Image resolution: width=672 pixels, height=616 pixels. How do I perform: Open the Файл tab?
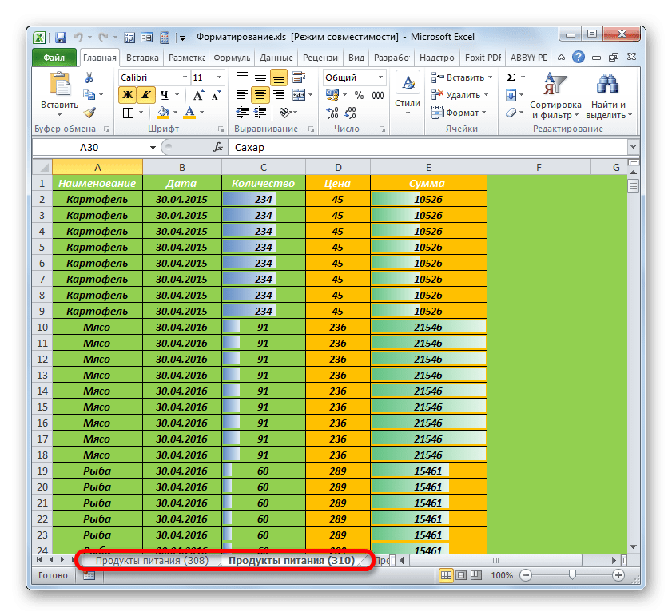click(54, 58)
